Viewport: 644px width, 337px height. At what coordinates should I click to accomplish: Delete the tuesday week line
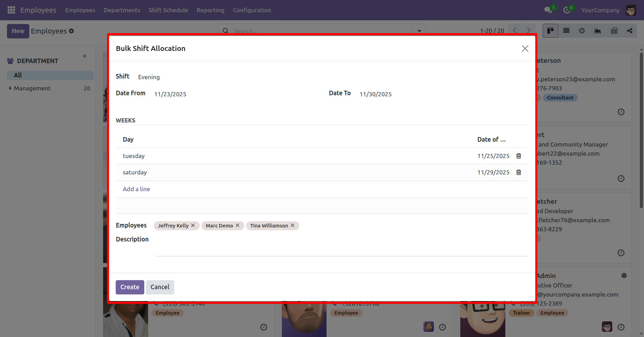(519, 156)
